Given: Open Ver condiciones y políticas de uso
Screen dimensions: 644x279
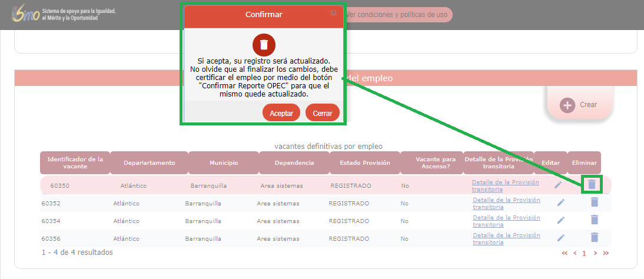Looking at the screenshot, I should pyautogui.click(x=396, y=14).
